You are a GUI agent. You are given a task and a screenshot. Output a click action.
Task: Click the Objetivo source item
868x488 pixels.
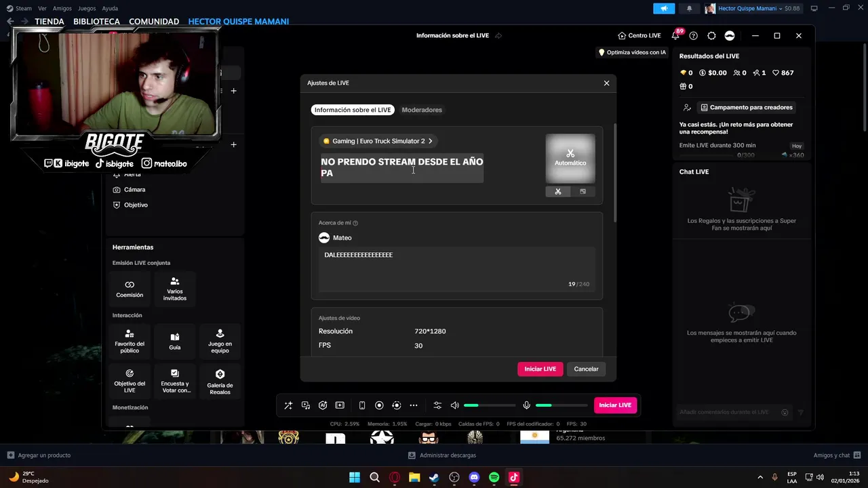136,205
